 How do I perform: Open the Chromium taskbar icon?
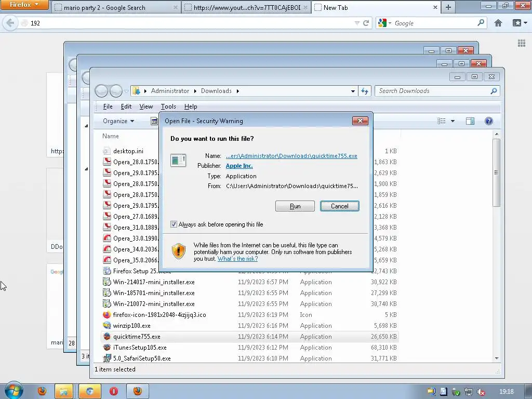(x=89, y=391)
